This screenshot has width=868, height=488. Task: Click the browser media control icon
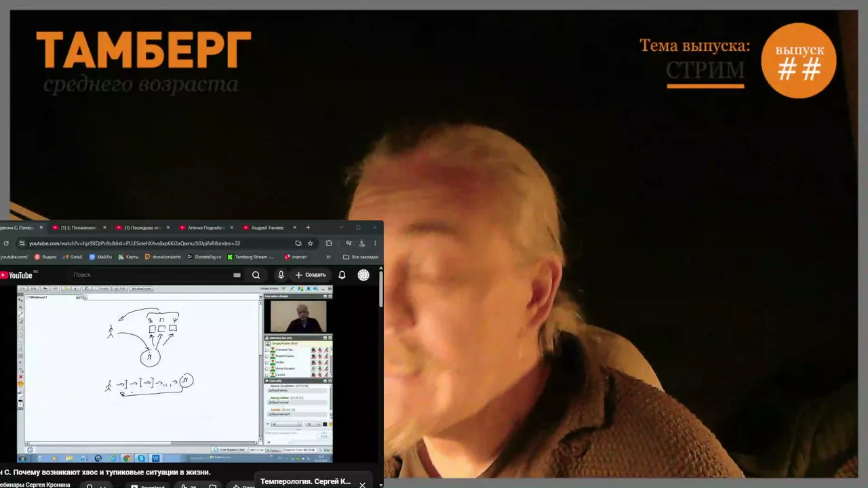[349, 243]
